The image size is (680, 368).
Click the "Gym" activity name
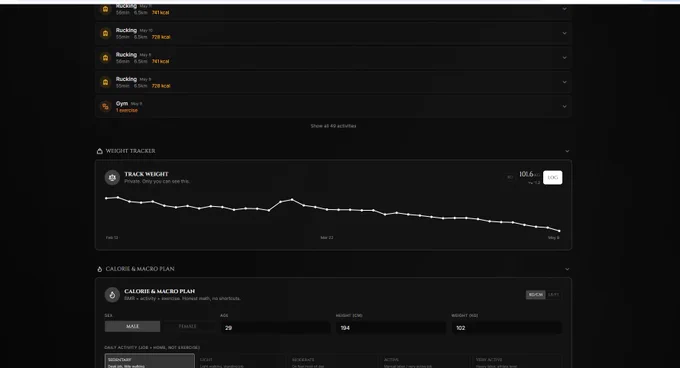click(x=122, y=104)
